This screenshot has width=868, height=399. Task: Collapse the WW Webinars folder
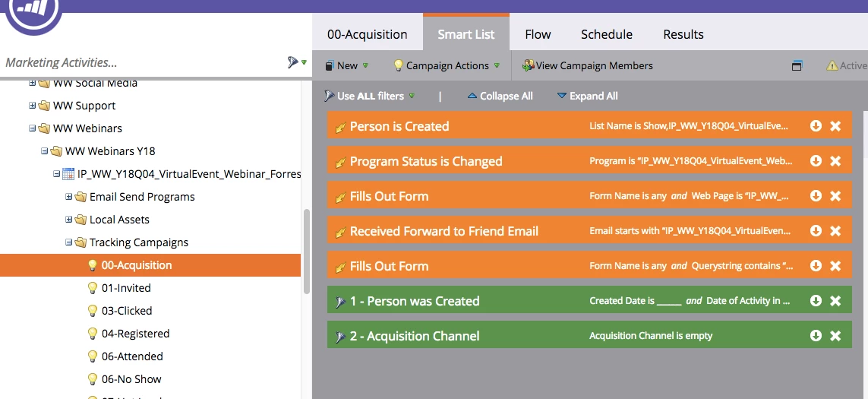pos(32,128)
